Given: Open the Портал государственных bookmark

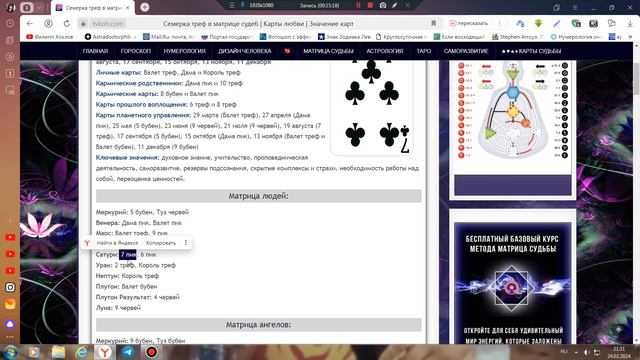Looking at the screenshot, I should 227,37.
